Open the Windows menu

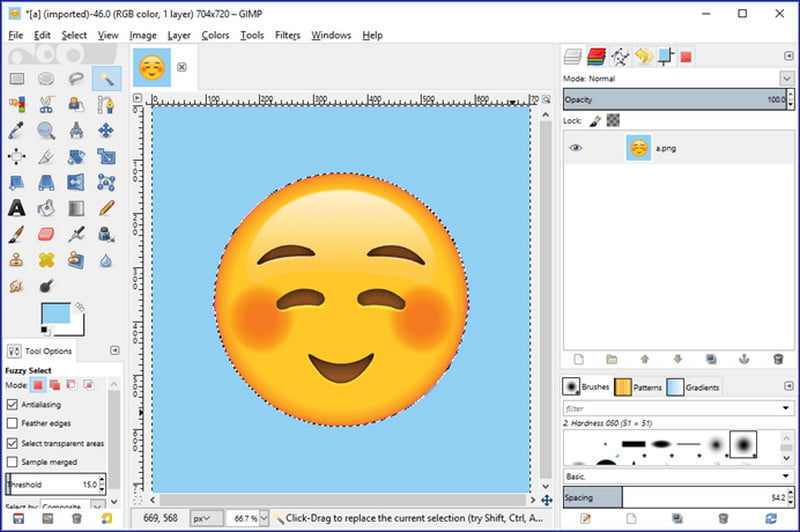coord(331,35)
